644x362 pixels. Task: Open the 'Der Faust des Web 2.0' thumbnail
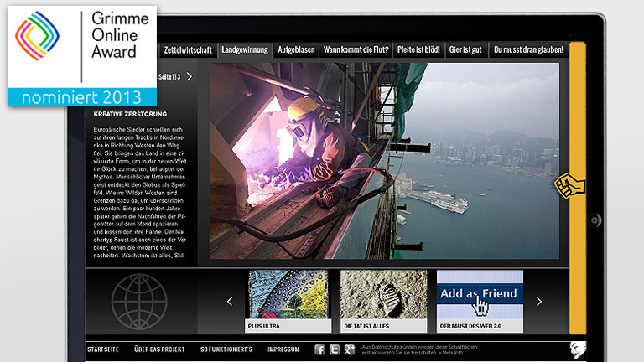pyautogui.click(x=480, y=301)
